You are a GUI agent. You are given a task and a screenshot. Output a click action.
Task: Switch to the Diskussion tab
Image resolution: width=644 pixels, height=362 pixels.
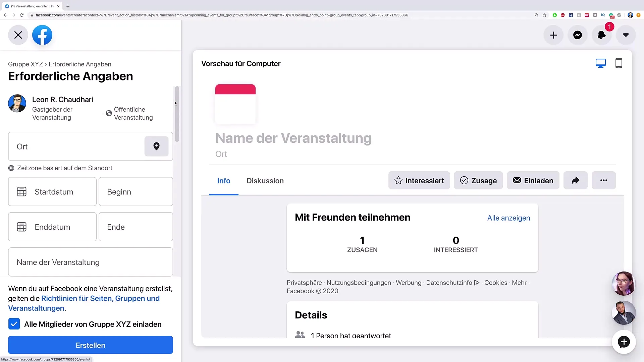point(265,181)
